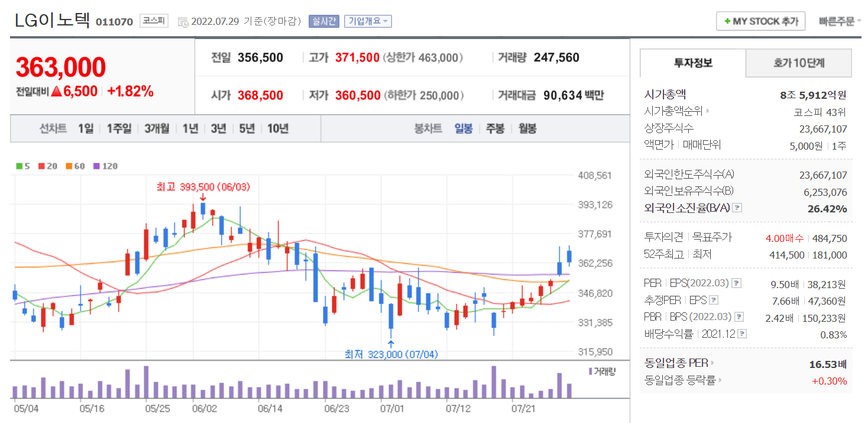Click the purple 120-day average legend marker

pos(96,166)
